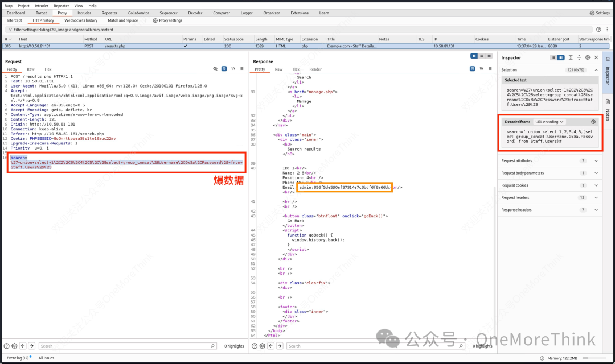Click Request search magnifier icon

212,346
